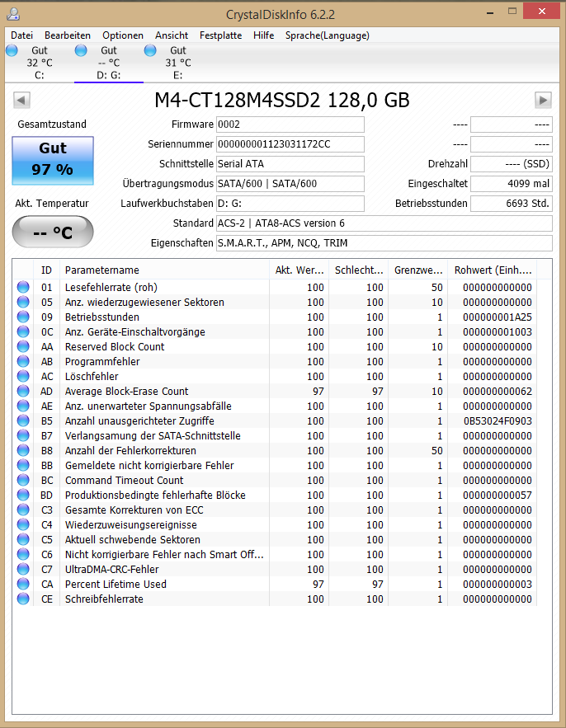Select raw value 0B53024F0903
566x728 pixels.
(x=498, y=421)
